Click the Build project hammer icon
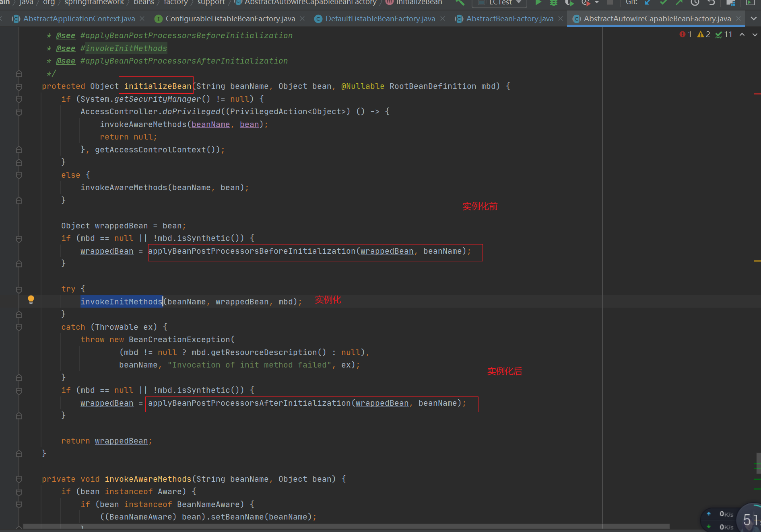The width and height of the screenshot is (761, 532). [460, 2]
